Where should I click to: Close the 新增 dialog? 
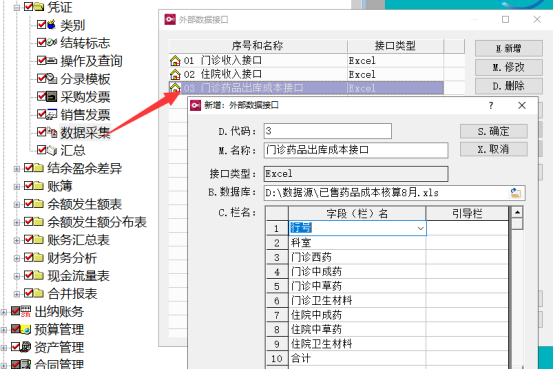pyautogui.click(x=522, y=105)
